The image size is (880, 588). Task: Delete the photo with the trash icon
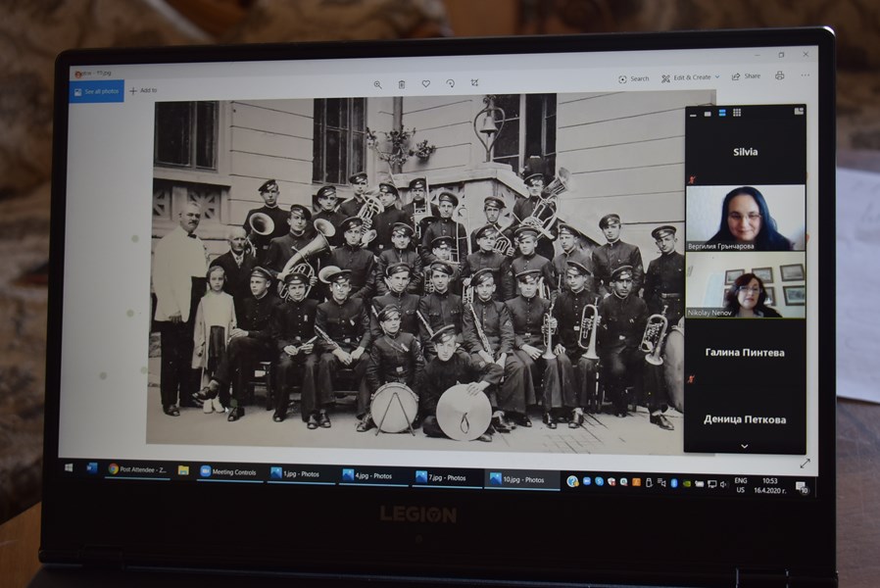click(402, 84)
